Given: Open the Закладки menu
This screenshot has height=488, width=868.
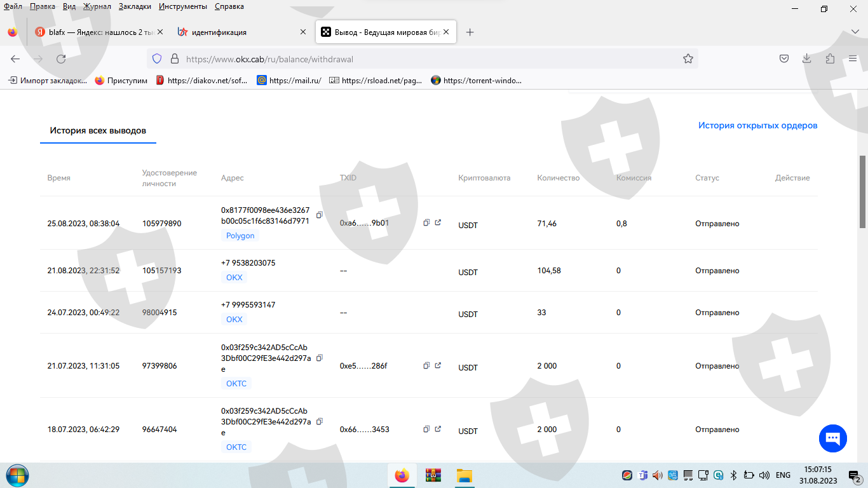Looking at the screenshot, I should point(135,6).
